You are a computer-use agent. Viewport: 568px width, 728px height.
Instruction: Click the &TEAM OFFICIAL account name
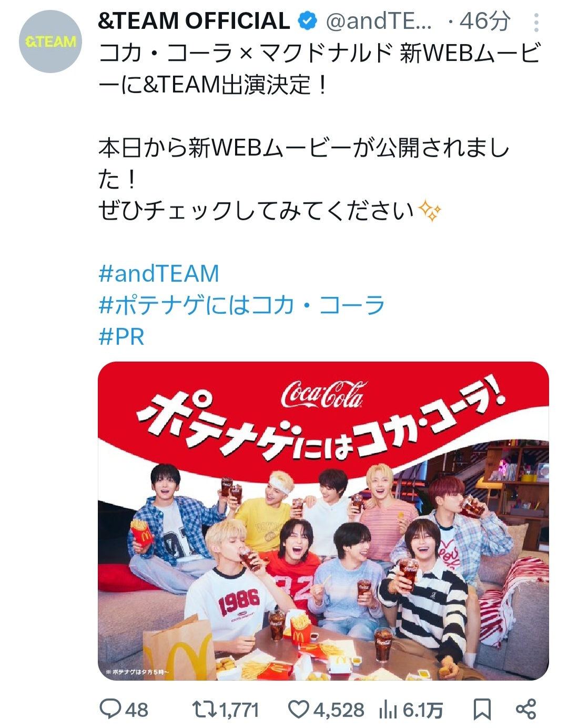coord(194,22)
